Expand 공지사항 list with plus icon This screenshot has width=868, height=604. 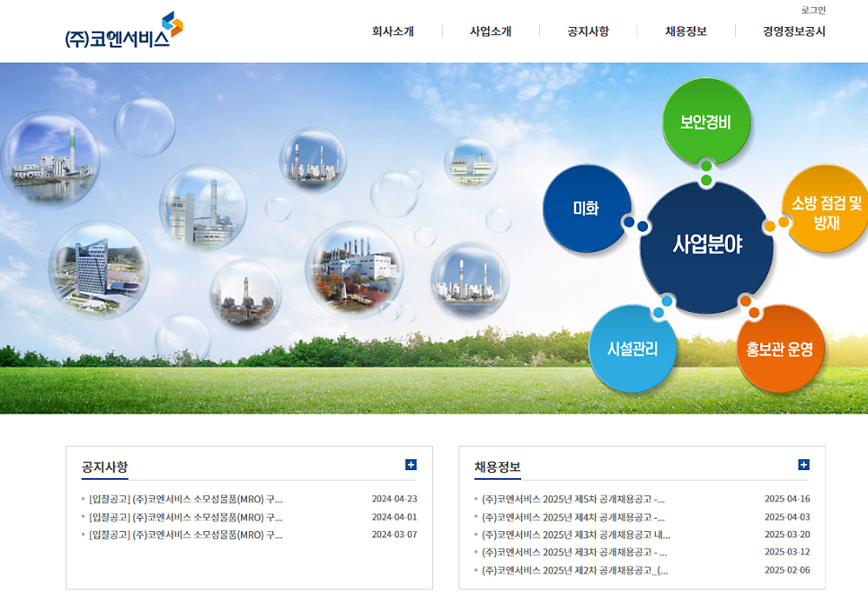pos(411,465)
